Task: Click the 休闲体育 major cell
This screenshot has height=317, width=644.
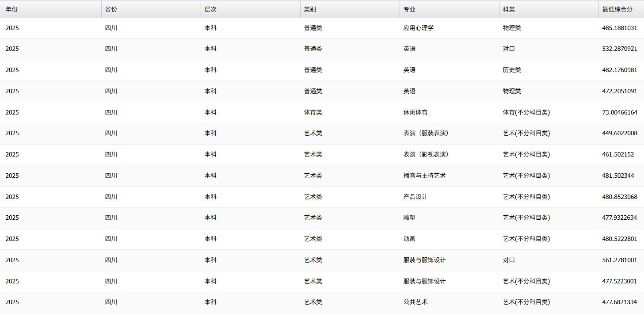Action: (x=415, y=112)
